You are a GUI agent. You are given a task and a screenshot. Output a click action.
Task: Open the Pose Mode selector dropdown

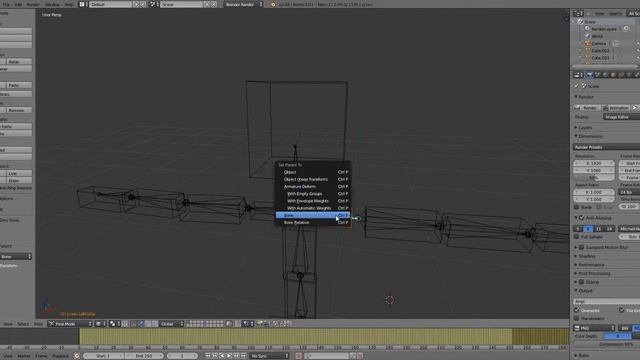[70, 324]
